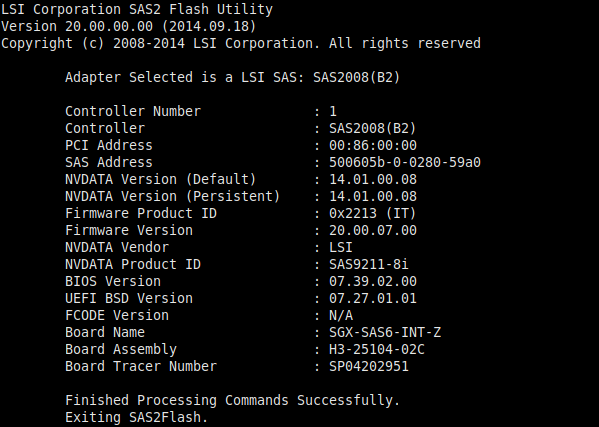Select the product ID 'SAS9211-8i'
The image size is (599, 427).
tap(369, 264)
